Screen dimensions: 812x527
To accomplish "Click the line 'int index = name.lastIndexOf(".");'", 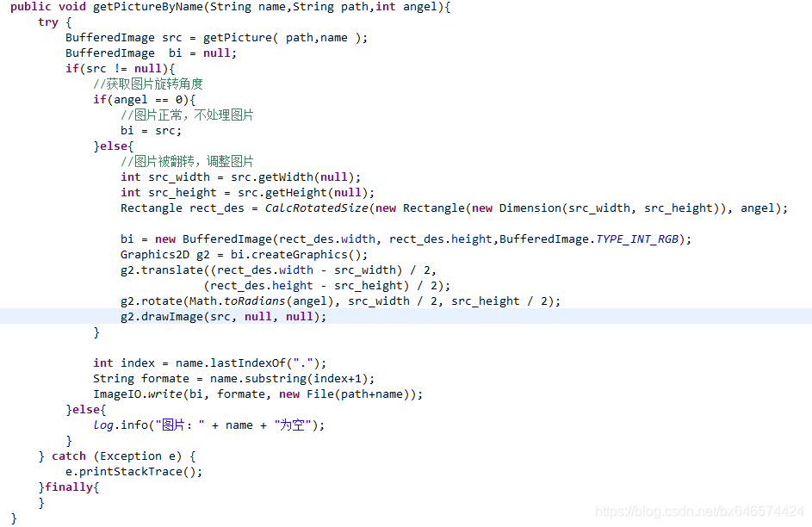I will (210, 364).
